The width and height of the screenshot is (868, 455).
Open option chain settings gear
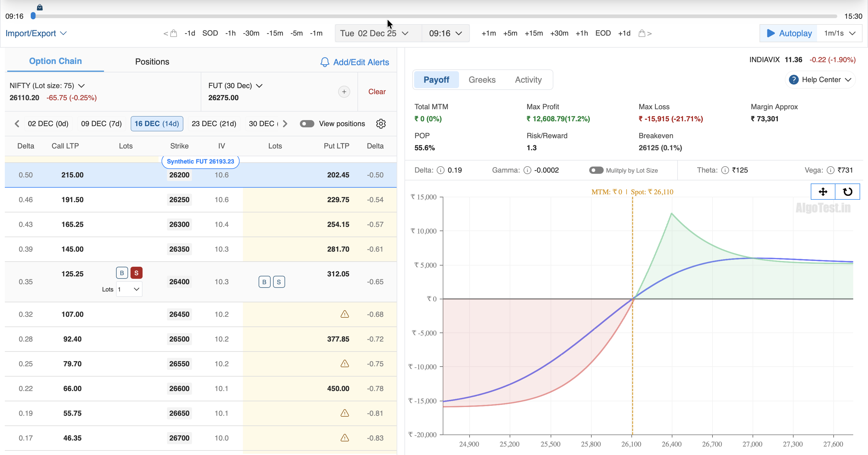tap(381, 124)
